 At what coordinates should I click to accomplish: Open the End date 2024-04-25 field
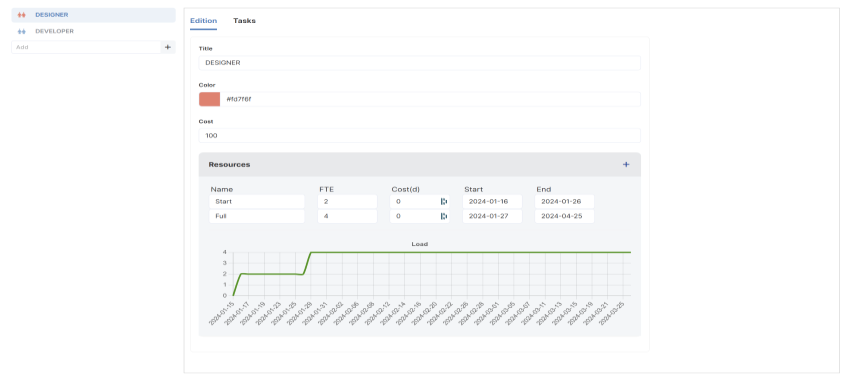pyautogui.click(x=564, y=216)
